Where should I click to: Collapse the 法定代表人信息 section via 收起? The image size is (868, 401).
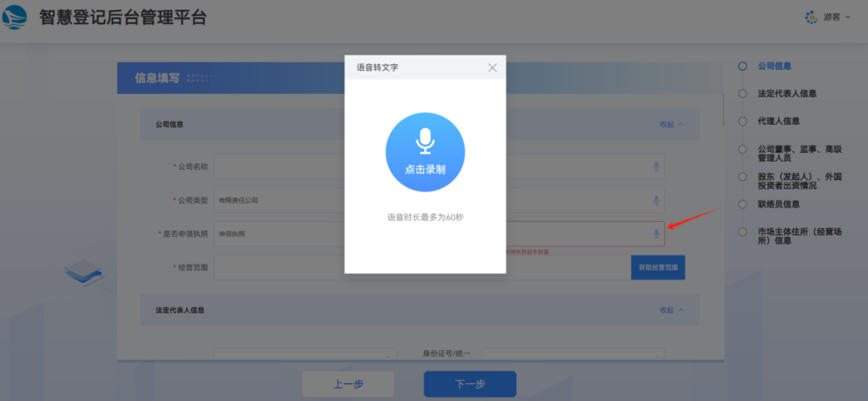[x=671, y=310]
